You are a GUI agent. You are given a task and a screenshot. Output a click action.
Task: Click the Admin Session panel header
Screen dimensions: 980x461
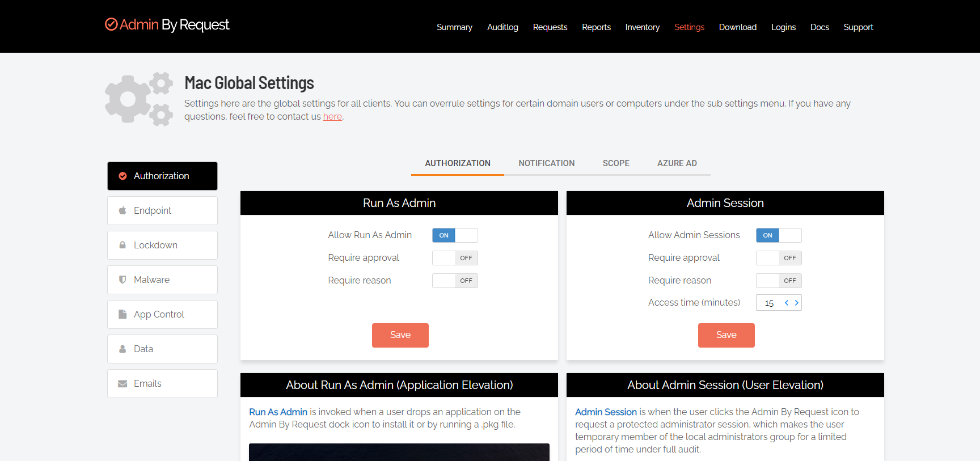tap(725, 203)
